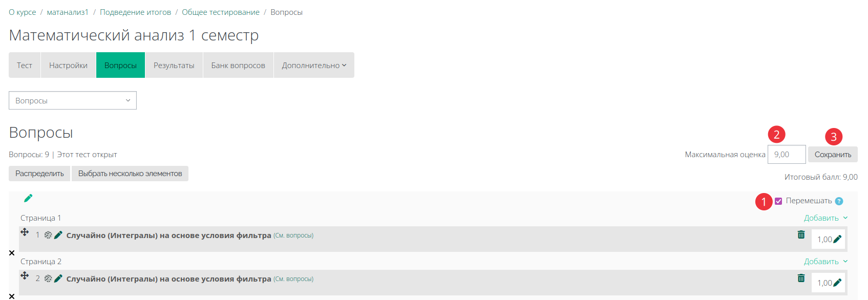The width and height of the screenshot is (868, 300).
Task: Delete question 2 with the trash icon
Action: click(x=801, y=278)
